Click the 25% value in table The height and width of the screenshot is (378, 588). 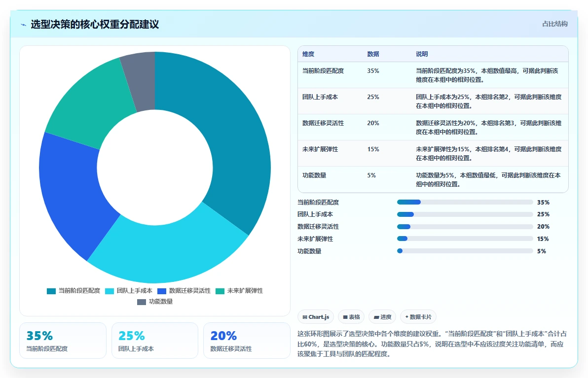point(373,97)
